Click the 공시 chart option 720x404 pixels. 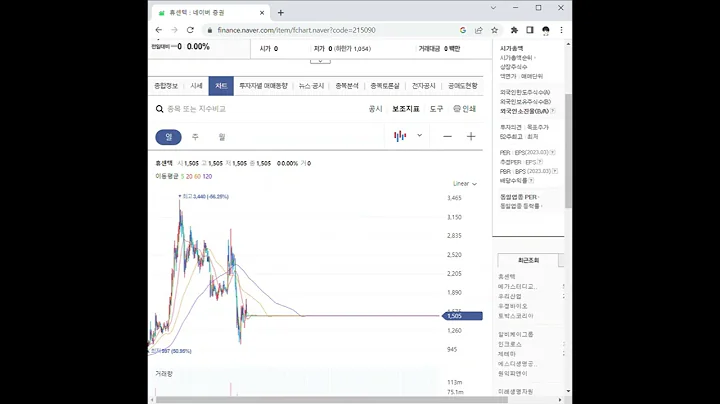coord(375,109)
